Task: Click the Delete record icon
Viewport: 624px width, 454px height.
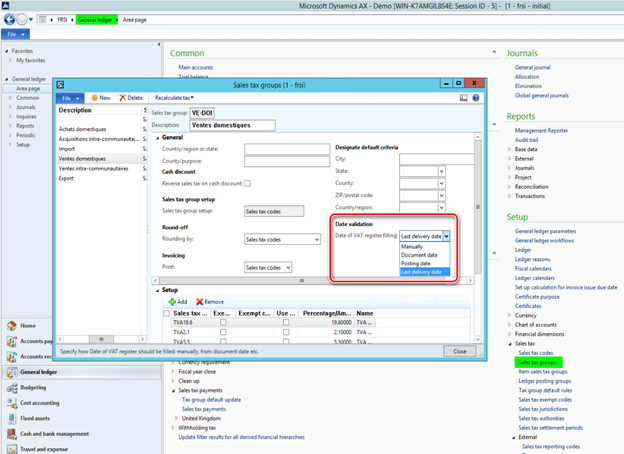Action: [x=123, y=98]
